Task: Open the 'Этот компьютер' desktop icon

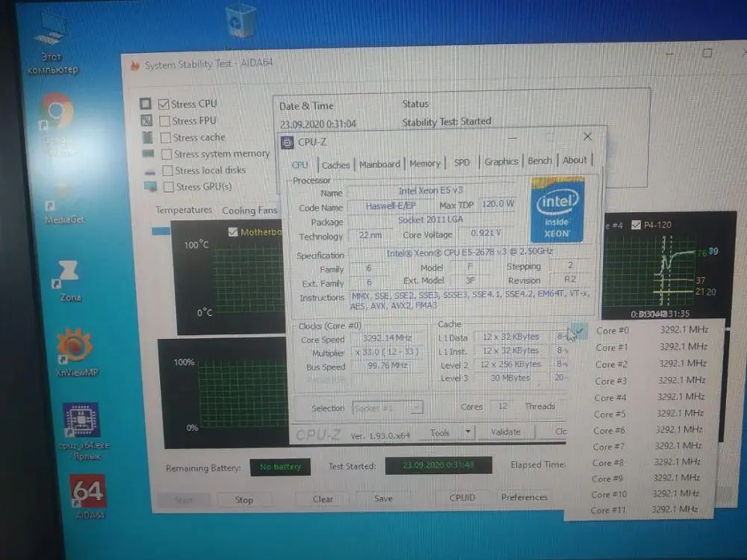Action: (52, 44)
